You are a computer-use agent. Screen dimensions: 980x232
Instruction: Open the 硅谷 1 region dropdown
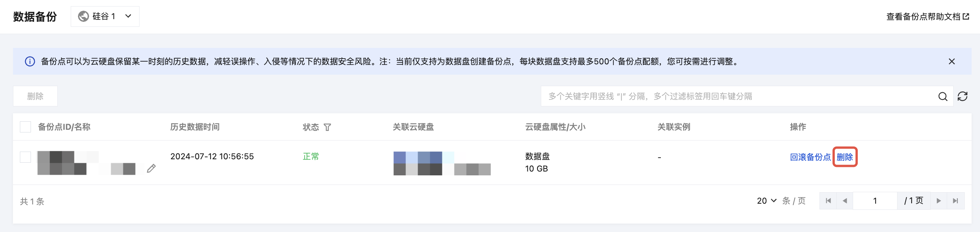105,16
